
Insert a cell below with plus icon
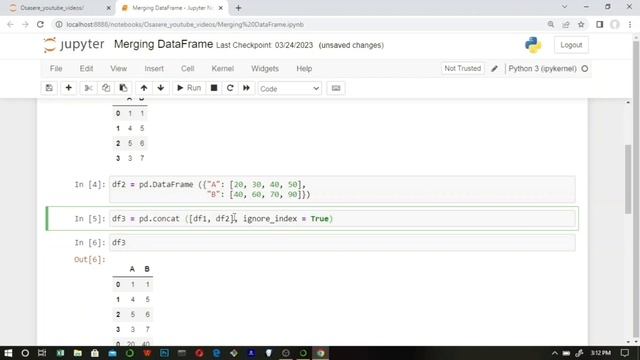tap(69, 88)
